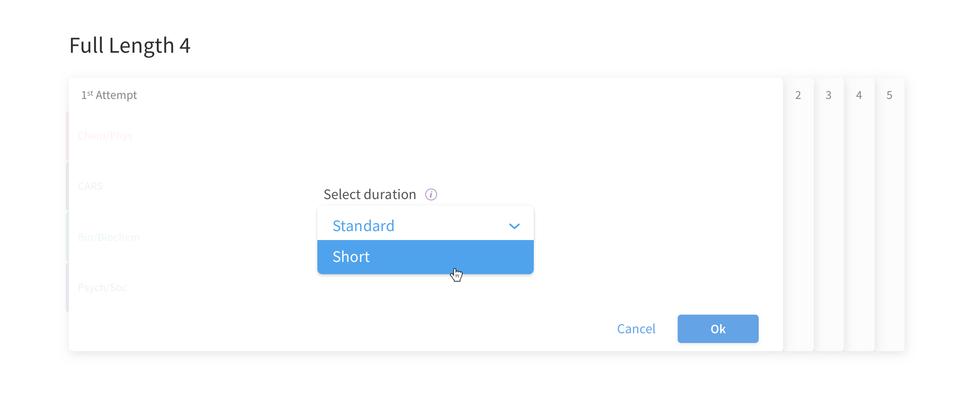Choose the Short duration option
The width and height of the screenshot is (980, 416).
[x=425, y=257]
